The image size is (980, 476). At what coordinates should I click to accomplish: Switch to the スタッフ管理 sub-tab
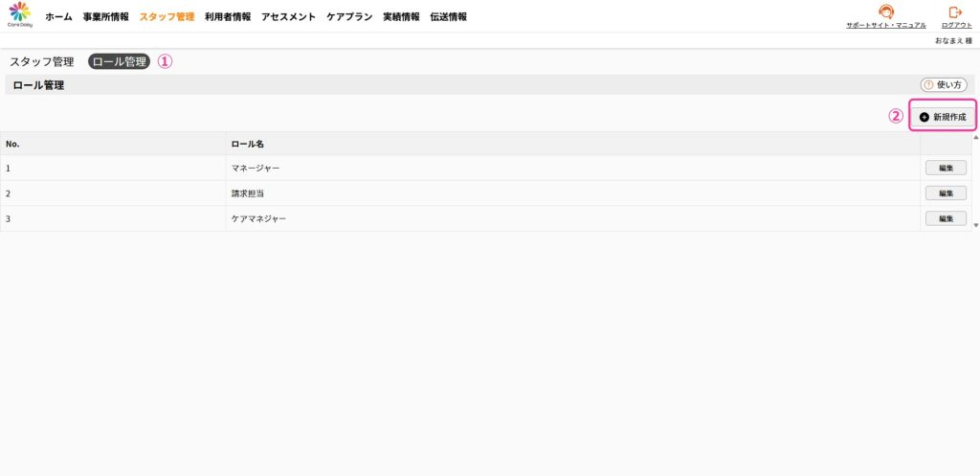point(42,61)
